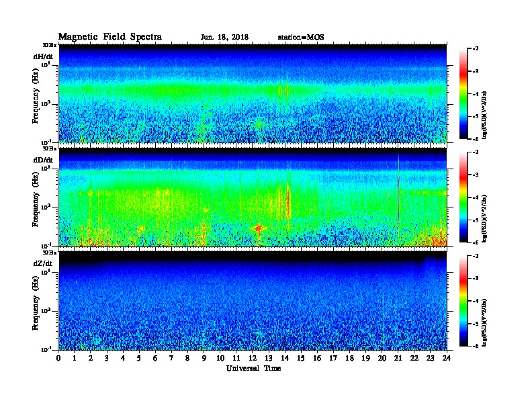Click hour 3 on the Universal Time axis
The height and width of the screenshot is (411, 532).
click(x=107, y=358)
